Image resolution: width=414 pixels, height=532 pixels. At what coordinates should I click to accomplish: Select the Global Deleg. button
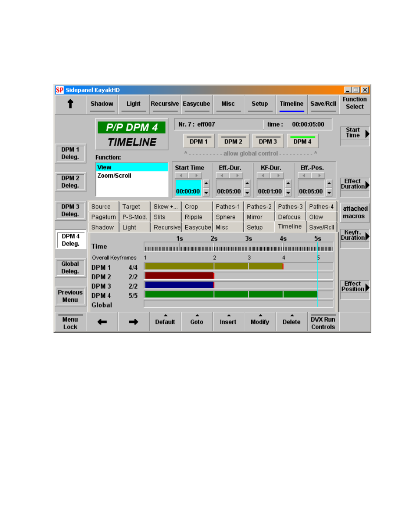click(x=70, y=268)
